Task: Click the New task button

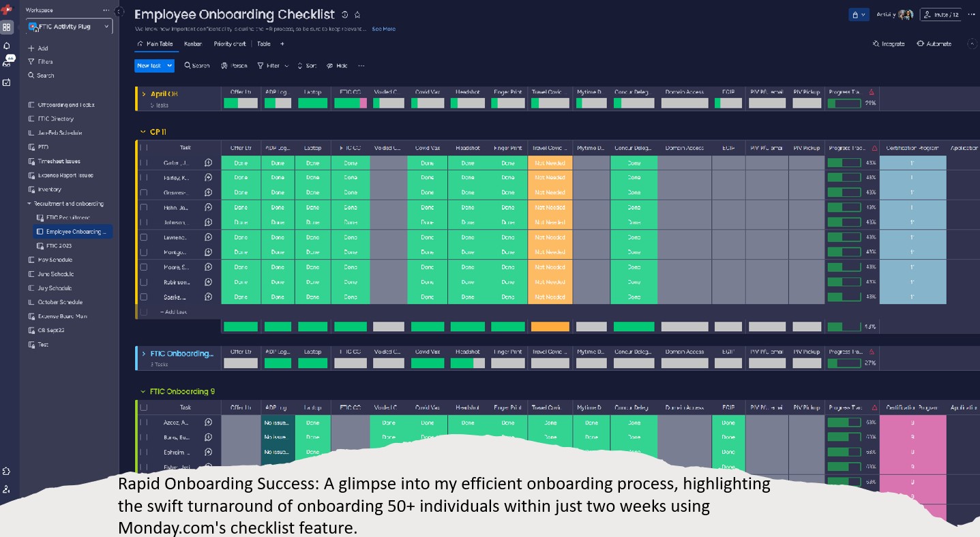Action: pyautogui.click(x=149, y=65)
